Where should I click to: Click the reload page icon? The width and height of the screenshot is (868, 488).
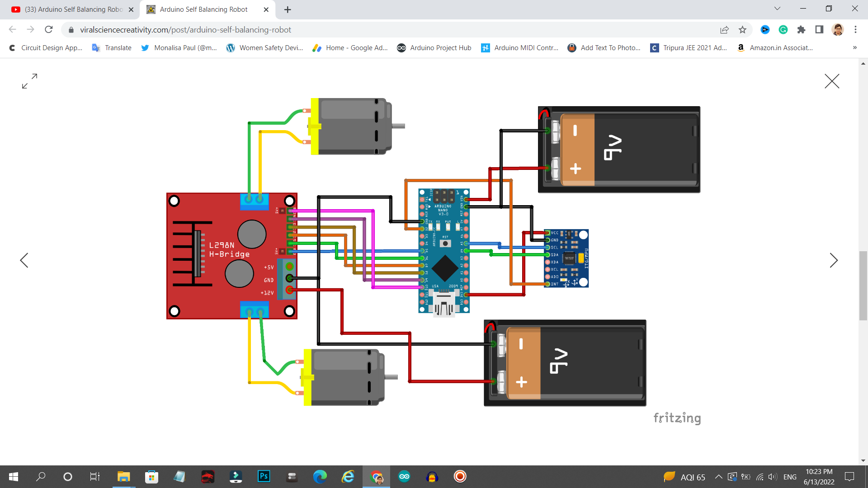(x=49, y=29)
